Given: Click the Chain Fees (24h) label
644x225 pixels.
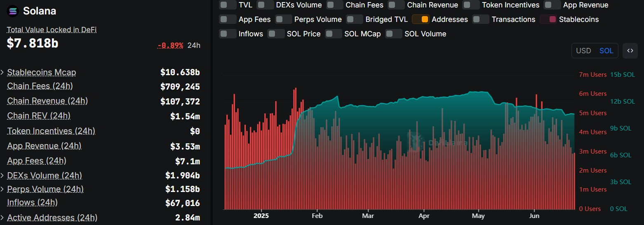Looking at the screenshot, I should [x=40, y=86].
